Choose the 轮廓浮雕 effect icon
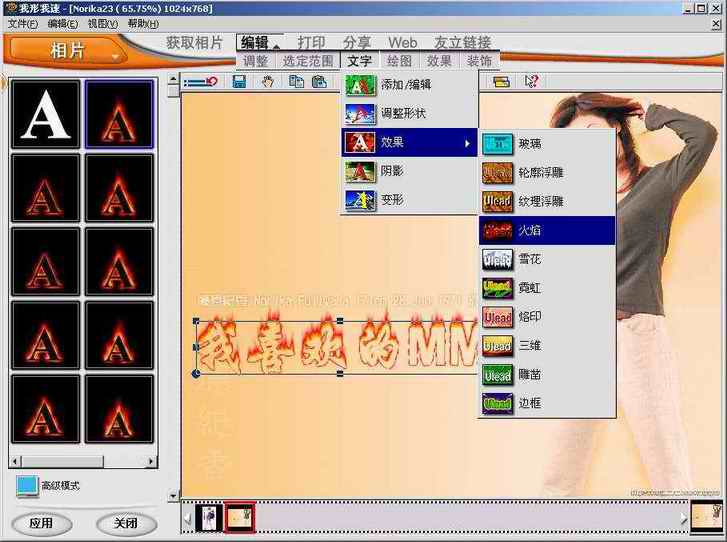Image resolution: width=727 pixels, height=542 pixels. pos(497,173)
